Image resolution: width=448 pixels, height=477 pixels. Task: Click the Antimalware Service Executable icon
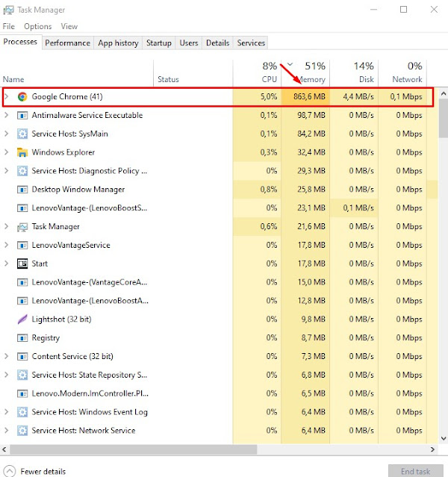pos(22,115)
